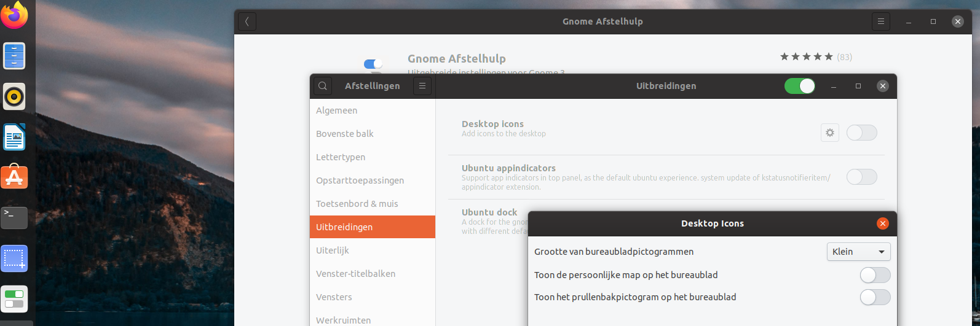Viewport: 980px width, 326px height.
Task: Launch the Files manager dock icon
Action: pyautogui.click(x=14, y=56)
